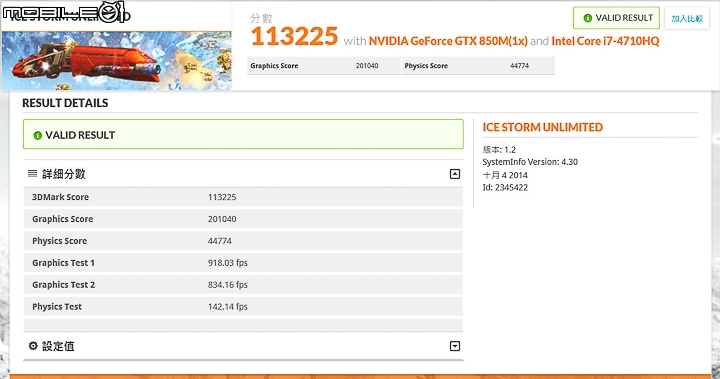
Task: Select the Physics Test value 142.14 fps
Action: pos(227,306)
